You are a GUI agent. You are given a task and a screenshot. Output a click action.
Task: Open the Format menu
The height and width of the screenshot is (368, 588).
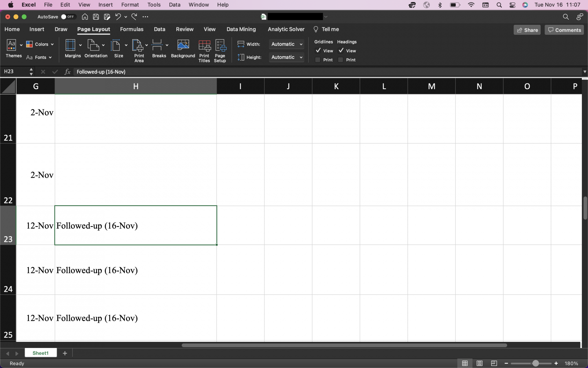click(130, 5)
